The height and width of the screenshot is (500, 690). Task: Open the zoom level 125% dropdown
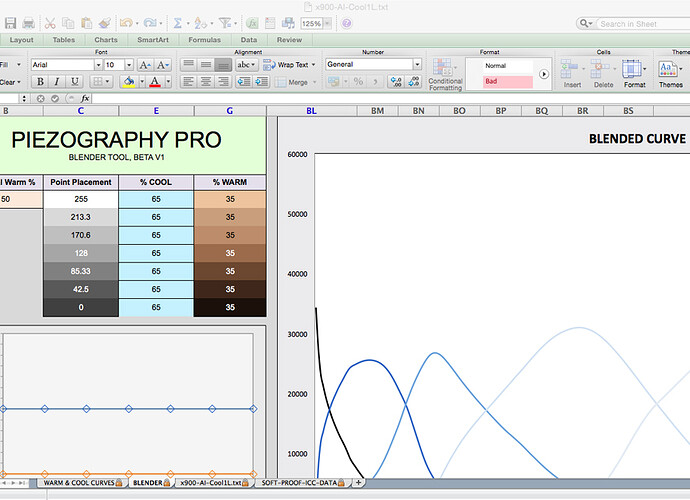tap(315, 22)
